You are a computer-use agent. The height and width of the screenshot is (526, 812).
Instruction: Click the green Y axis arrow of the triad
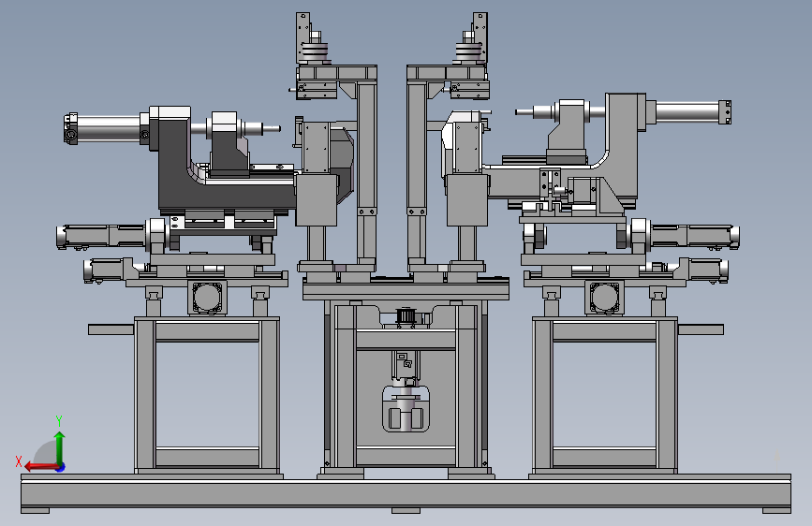(60, 447)
